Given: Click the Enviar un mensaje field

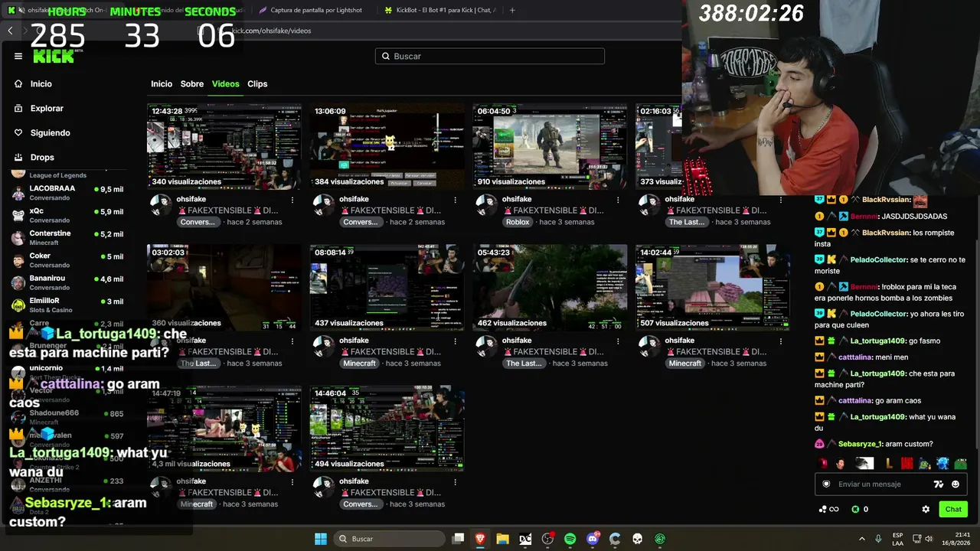Looking at the screenshot, I should [x=873, y=484].
